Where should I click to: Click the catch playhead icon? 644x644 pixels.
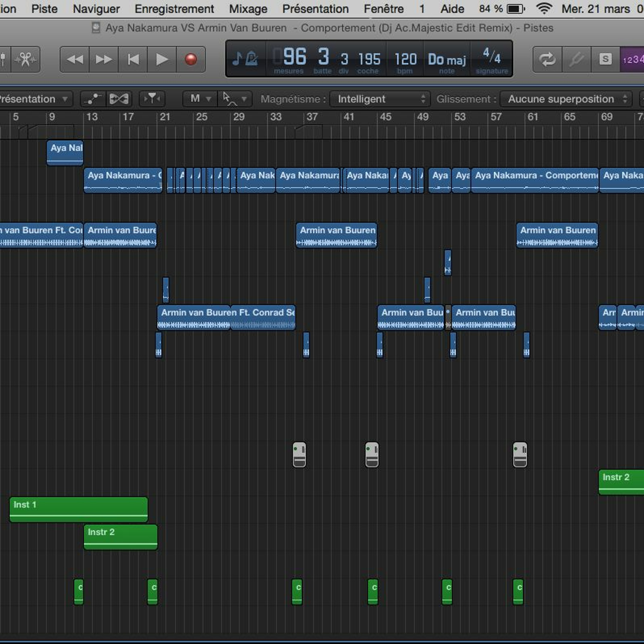point(152,99)
